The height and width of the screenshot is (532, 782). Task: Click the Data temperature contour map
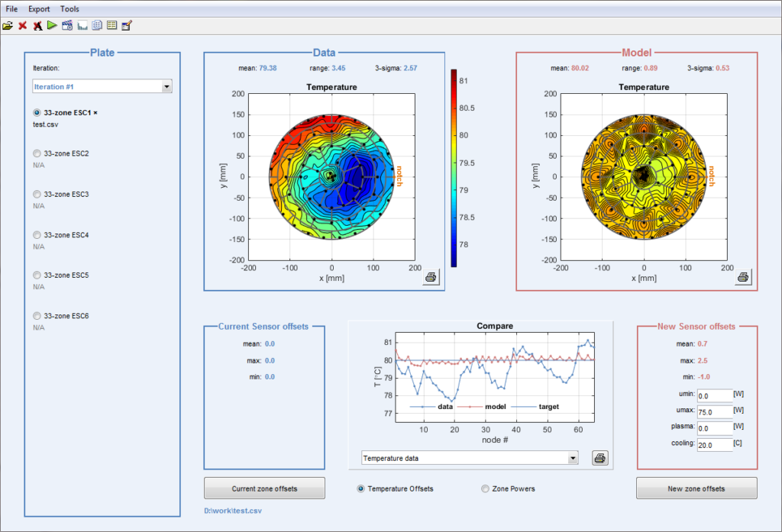[x=331, y=176]
